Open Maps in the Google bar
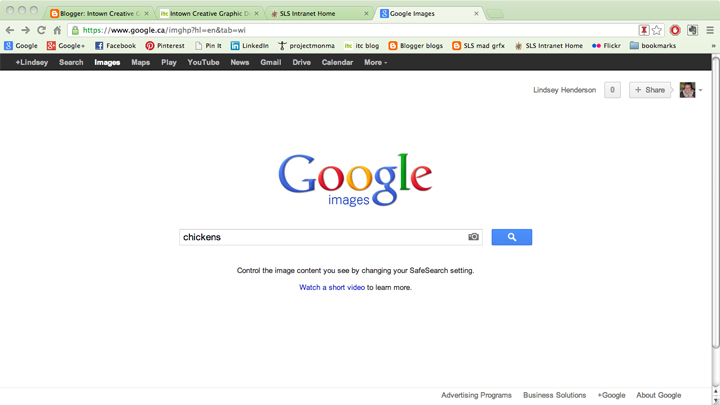This screenshot has height=405, width=720. pyautogui.click(x=141, y=62)
